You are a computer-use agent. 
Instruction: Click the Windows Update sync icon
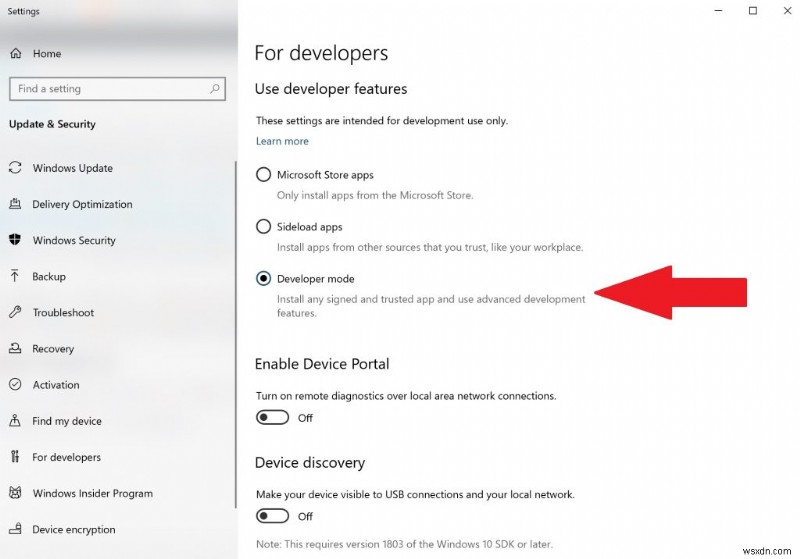point(15,168)
